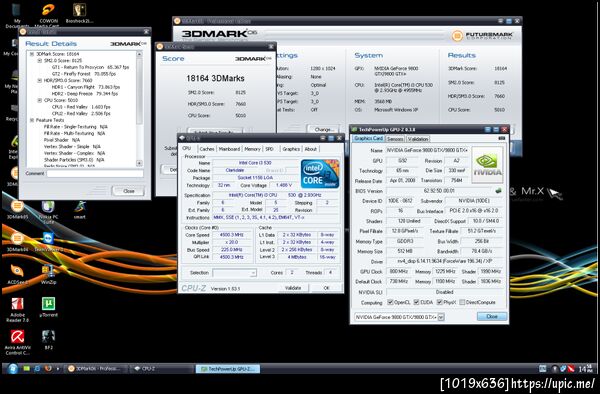600x394 pixels.
Task: Select the 'Pixel Shader N/A' row
Action: tap(62, 140)
